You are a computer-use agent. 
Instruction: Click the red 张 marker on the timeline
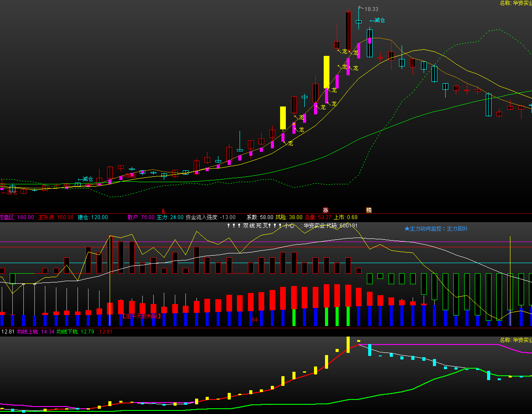325,210
